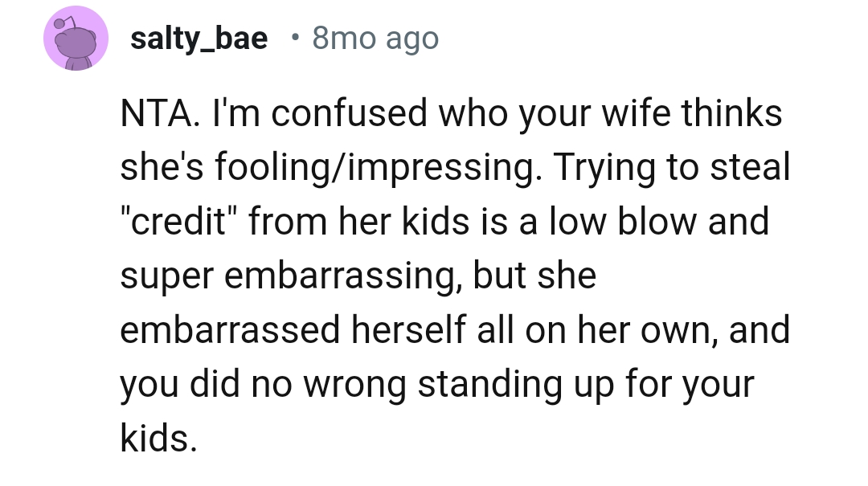Click the words "super embarrassing"
The width and height of the screenshot is (868, 486).
click(289, 276)
